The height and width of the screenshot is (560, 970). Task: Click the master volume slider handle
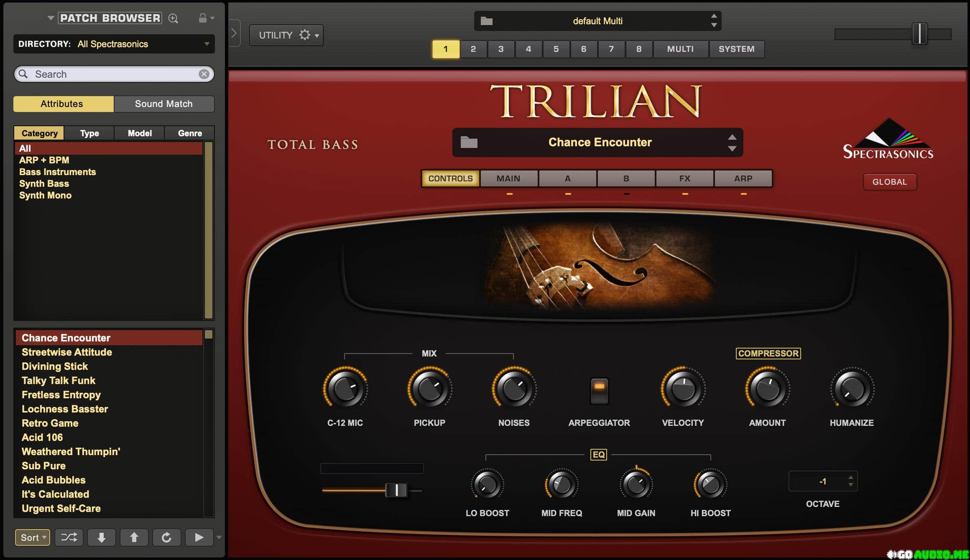tap(919, 33)
